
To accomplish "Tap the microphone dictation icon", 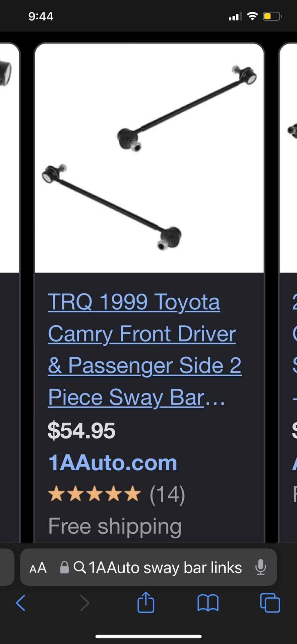I will coord(260,567).
